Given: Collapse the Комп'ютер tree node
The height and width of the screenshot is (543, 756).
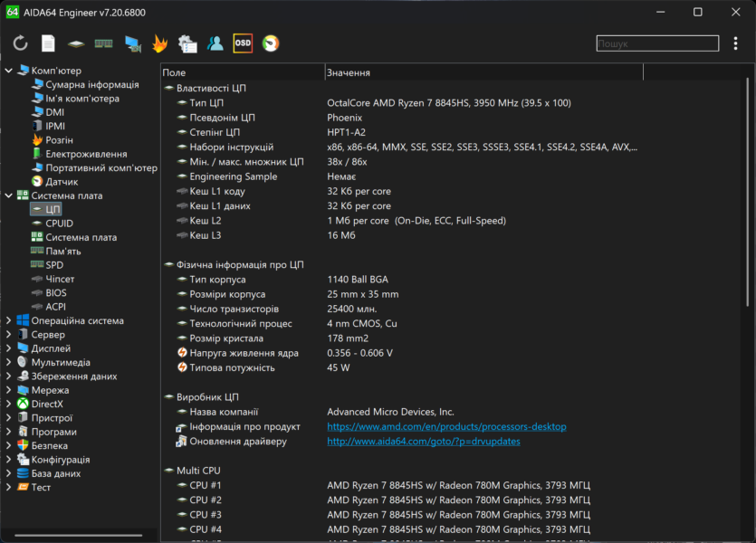Looking at the screenshot, I should click(x=9, y=71).
